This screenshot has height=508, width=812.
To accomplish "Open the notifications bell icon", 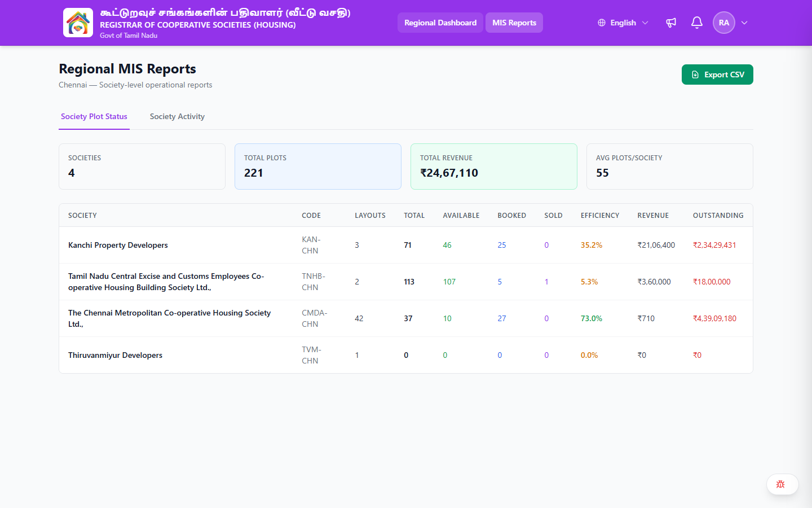I will [697, 23].
